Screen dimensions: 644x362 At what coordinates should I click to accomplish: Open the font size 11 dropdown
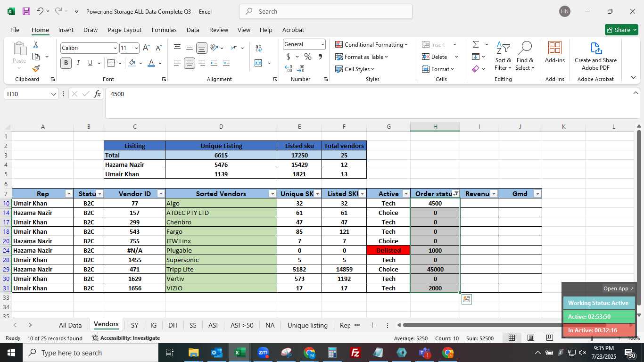(x=136, y=48)
